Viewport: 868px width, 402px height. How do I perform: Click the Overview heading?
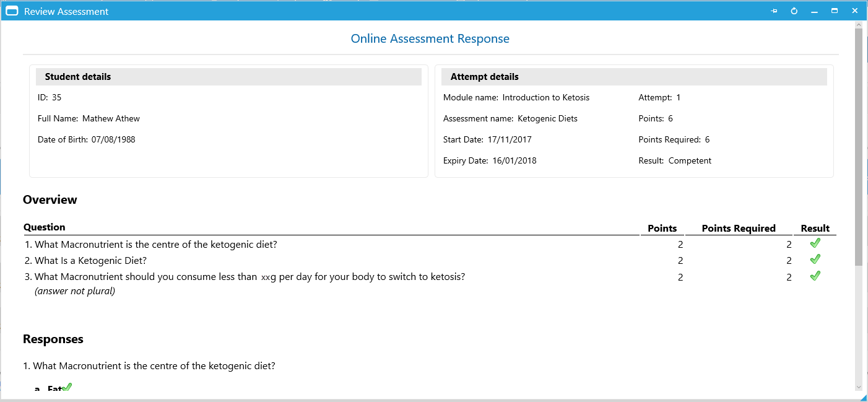click(x=50, y=199)
